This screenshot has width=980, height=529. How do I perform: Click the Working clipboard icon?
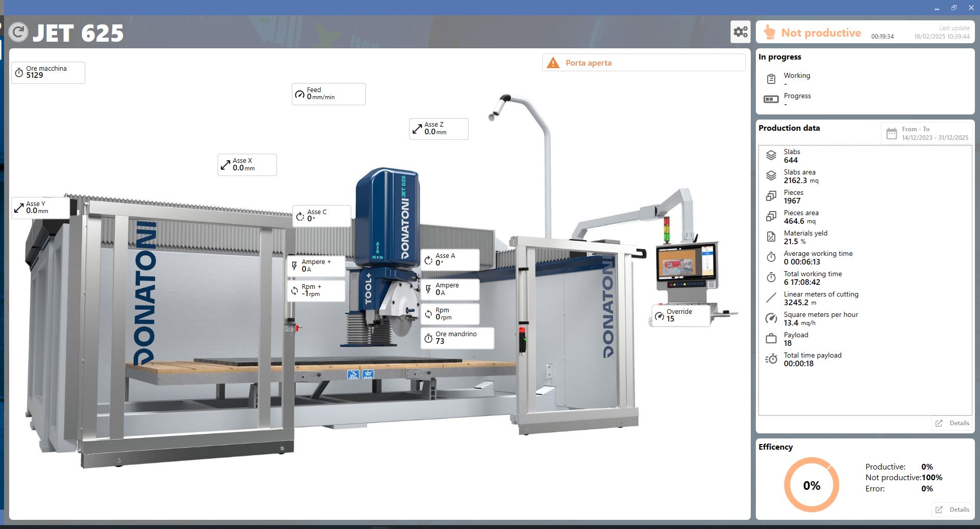(771, 79)
